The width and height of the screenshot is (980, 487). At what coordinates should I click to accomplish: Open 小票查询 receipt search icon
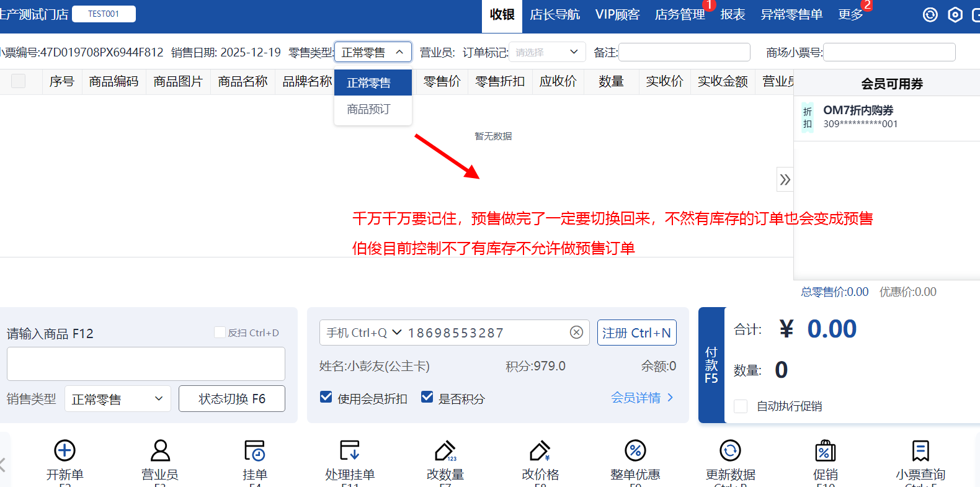point(920,451)
